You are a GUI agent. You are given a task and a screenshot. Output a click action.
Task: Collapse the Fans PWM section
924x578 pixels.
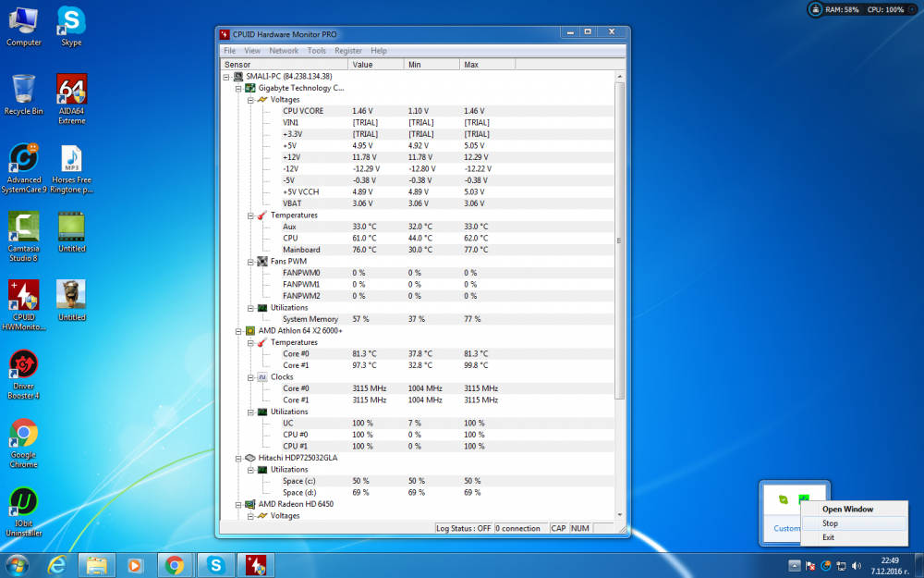point(250,262)
